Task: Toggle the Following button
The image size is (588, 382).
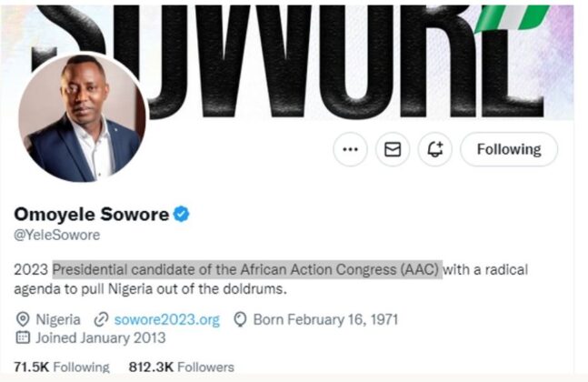Action: (x=509, y=149)
